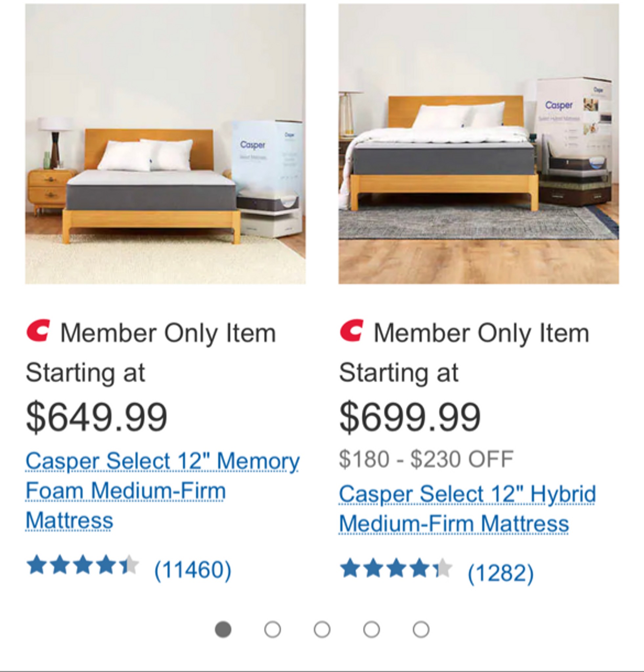644x672 pixels.
Task: Go to the fifth carousel page dot
Action: [x=421, y=629]
